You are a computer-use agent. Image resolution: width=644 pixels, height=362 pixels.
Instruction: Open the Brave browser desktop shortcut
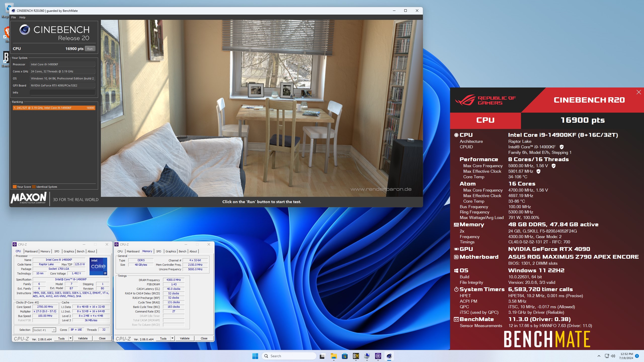pyautogui.click(x=7, y=35)
